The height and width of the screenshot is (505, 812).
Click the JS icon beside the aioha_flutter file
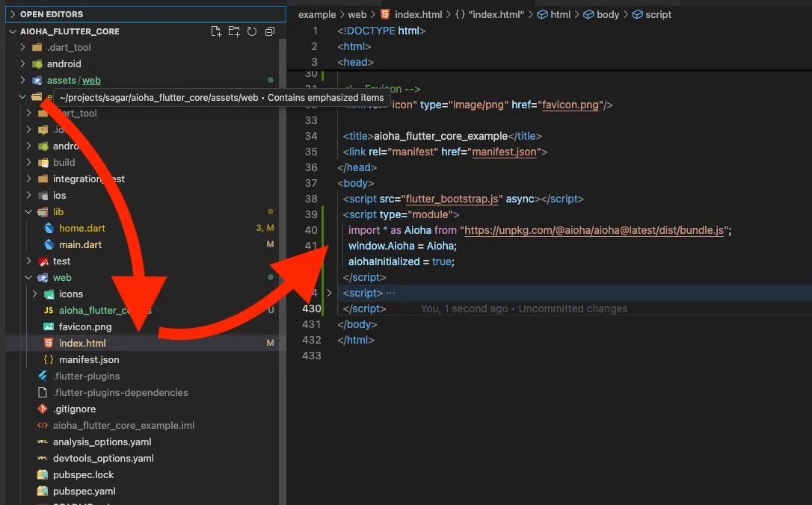coord(49,311)
